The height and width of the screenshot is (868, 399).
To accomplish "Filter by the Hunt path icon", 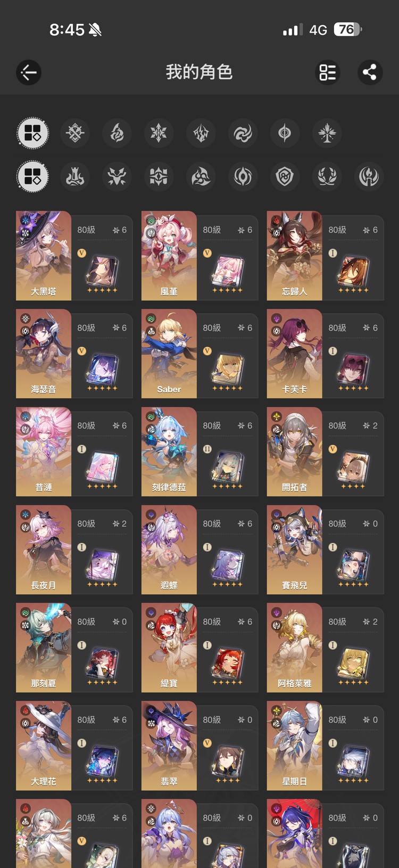I will 117,176.
